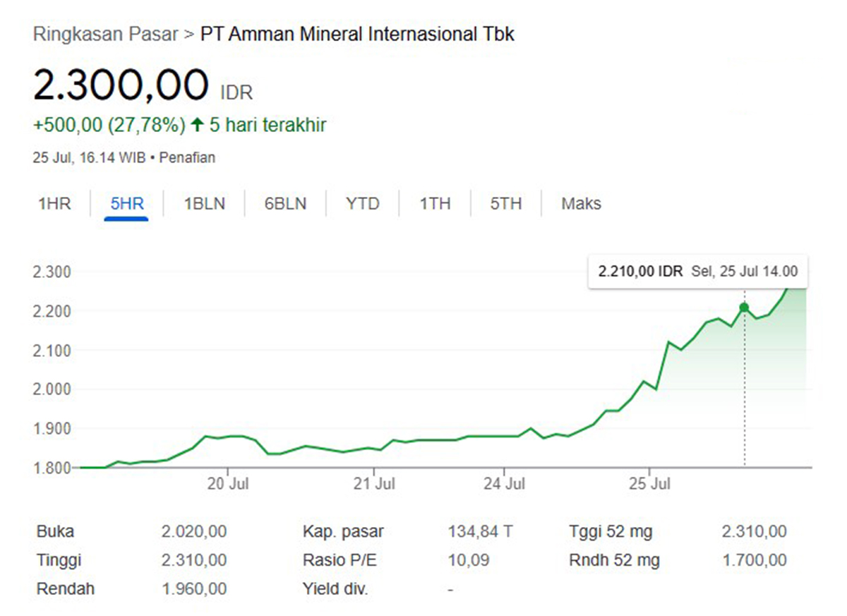Image resolution: width=847 pixels, height=616 pixels.
Task: Click the 24 Jul axis label
Action: coord(504,484)
